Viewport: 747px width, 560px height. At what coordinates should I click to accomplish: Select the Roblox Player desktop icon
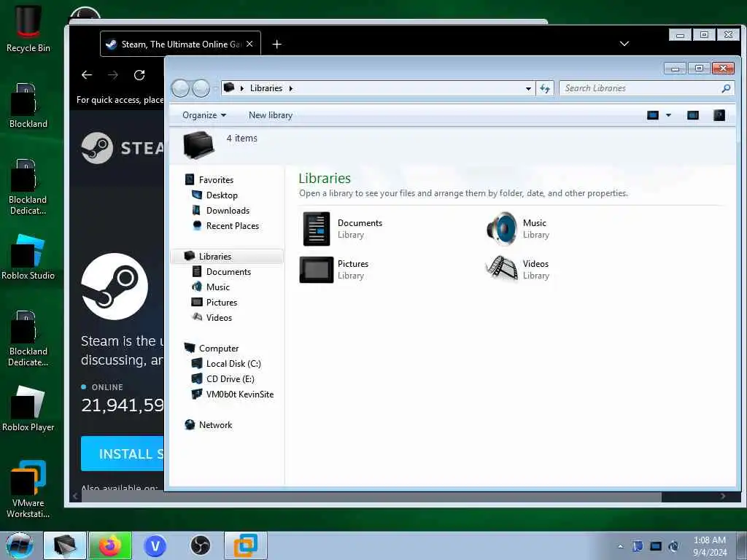[x=28, y=409]
